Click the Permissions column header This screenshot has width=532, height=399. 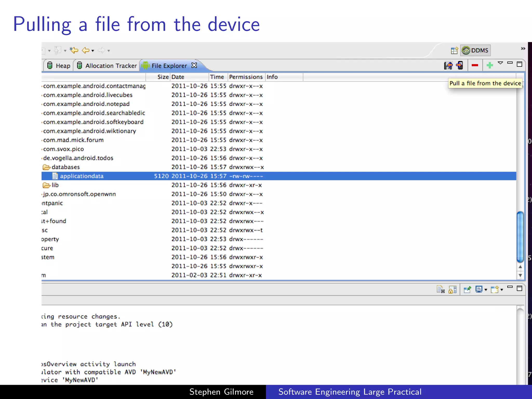coord(247,77)
